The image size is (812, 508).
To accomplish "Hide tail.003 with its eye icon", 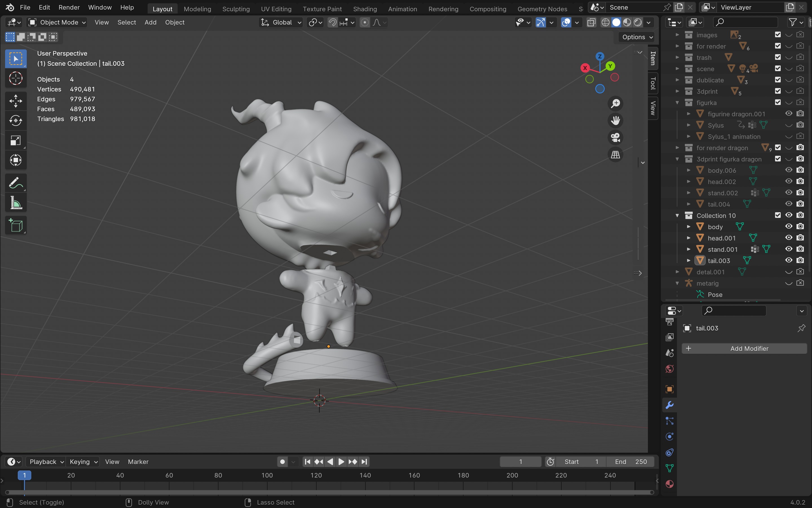I will (x=789, y=260).
